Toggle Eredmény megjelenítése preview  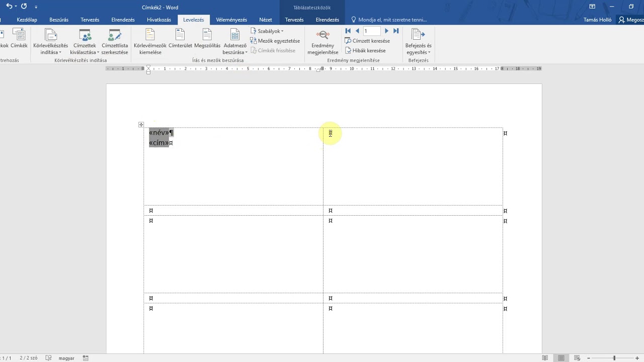pyautogui.click(x=323, y=41)
